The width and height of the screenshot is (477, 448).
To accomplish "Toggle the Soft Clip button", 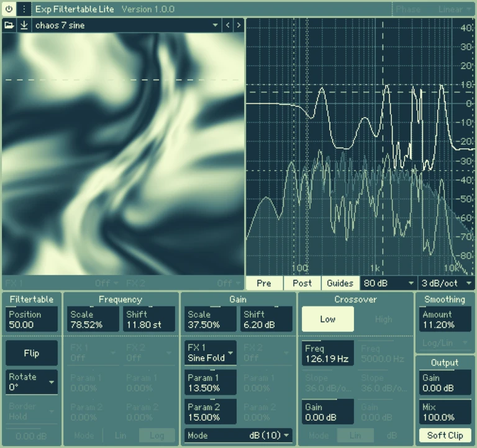I will click(x=445, y=436).
